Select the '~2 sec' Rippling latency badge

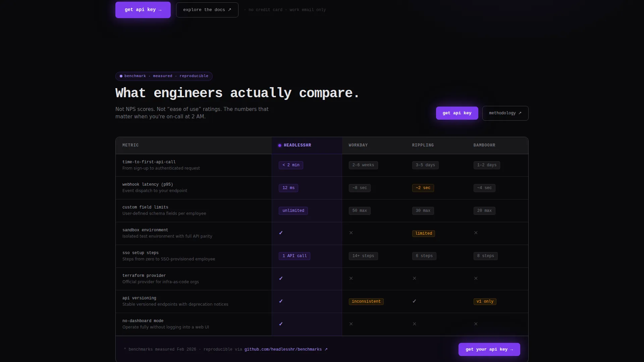coord(423,188)
